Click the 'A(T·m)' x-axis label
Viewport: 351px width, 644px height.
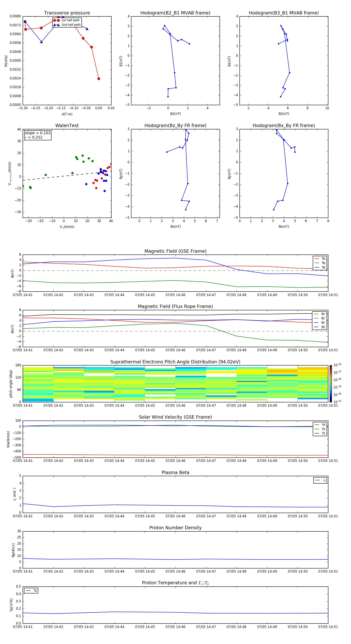(67, 114)
